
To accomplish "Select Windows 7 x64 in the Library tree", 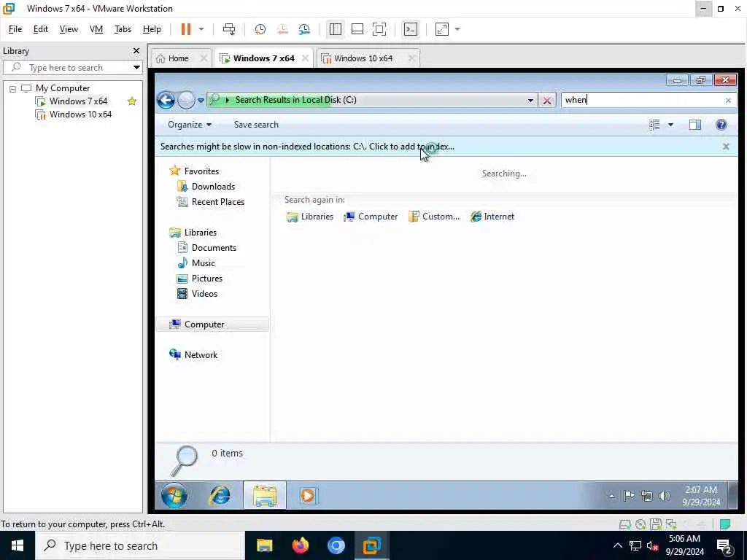I will (x=78, y=101).
